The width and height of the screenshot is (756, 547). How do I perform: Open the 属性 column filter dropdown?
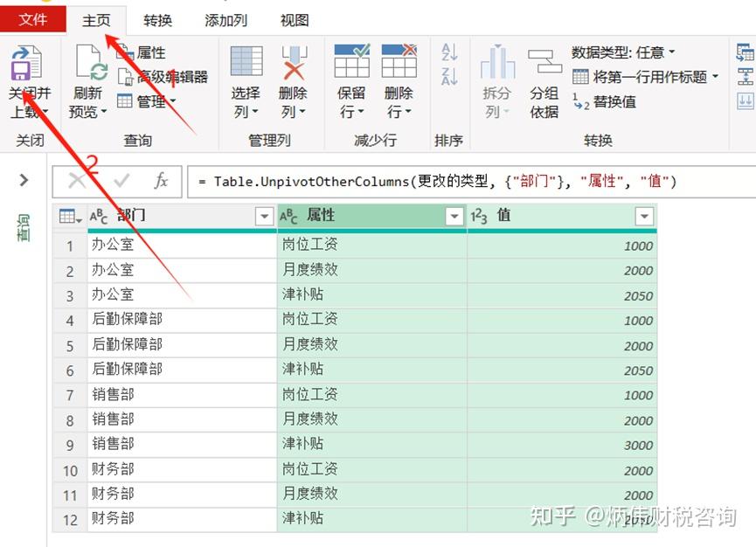(454, 216)
